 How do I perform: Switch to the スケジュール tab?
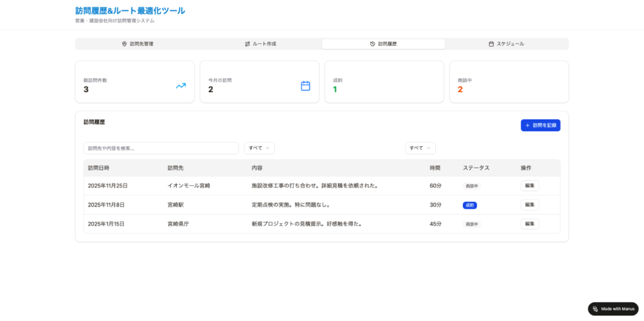(506, 44)
